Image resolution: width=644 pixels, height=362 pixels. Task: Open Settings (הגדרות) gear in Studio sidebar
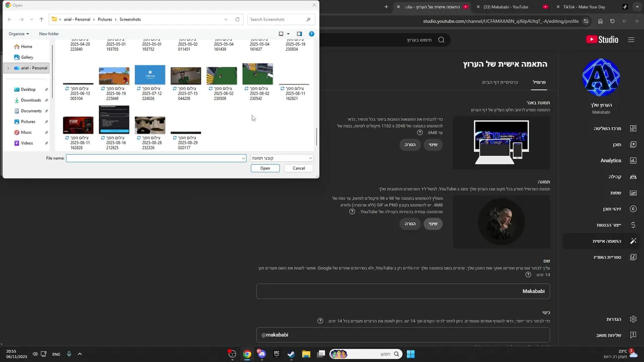(633, 319)
